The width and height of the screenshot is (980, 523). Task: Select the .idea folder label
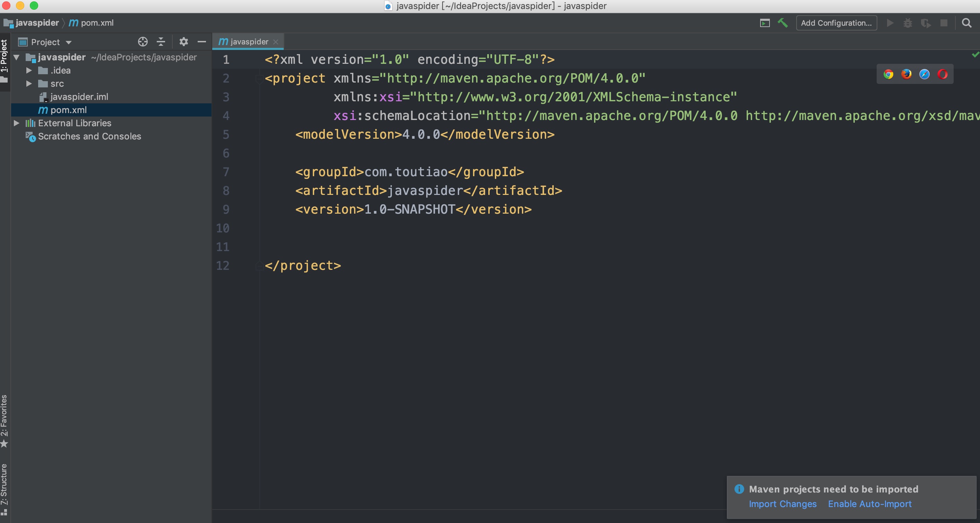click(60, 70)
